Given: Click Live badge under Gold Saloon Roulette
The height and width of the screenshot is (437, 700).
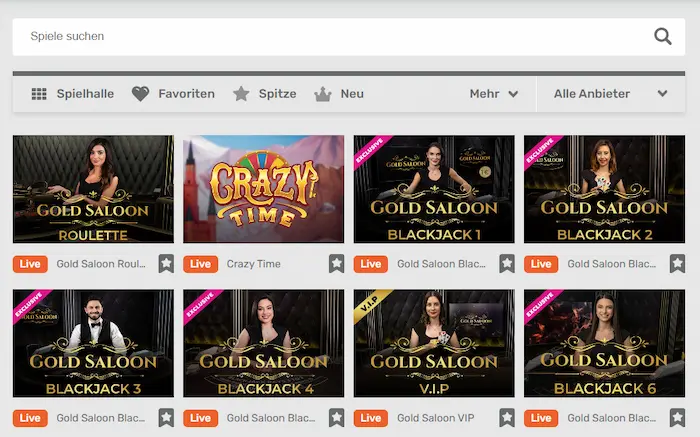Looking at the screenshot, I should (x=30, y=264).
